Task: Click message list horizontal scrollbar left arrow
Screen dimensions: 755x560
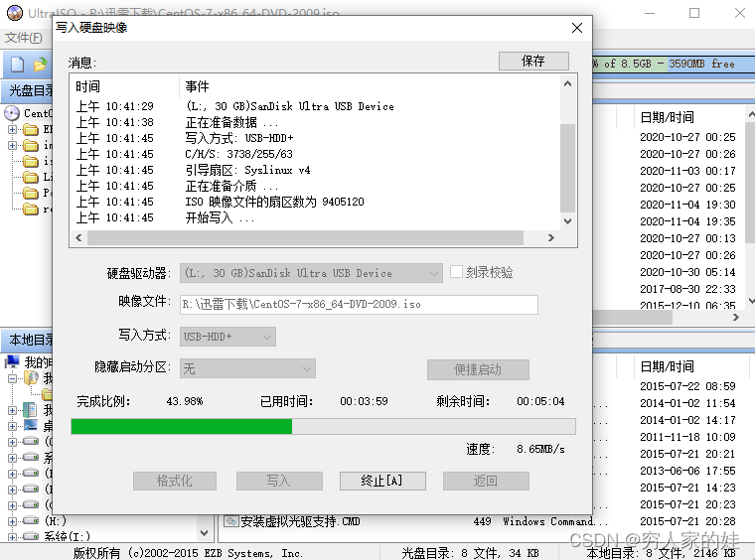Action: [x=78, y=237]
